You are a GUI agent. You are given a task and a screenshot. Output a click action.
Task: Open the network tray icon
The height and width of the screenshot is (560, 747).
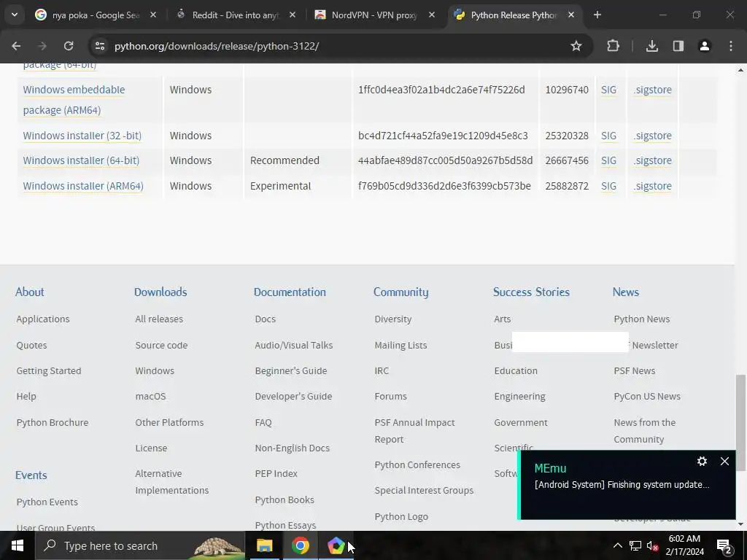(x=635, y=545)
